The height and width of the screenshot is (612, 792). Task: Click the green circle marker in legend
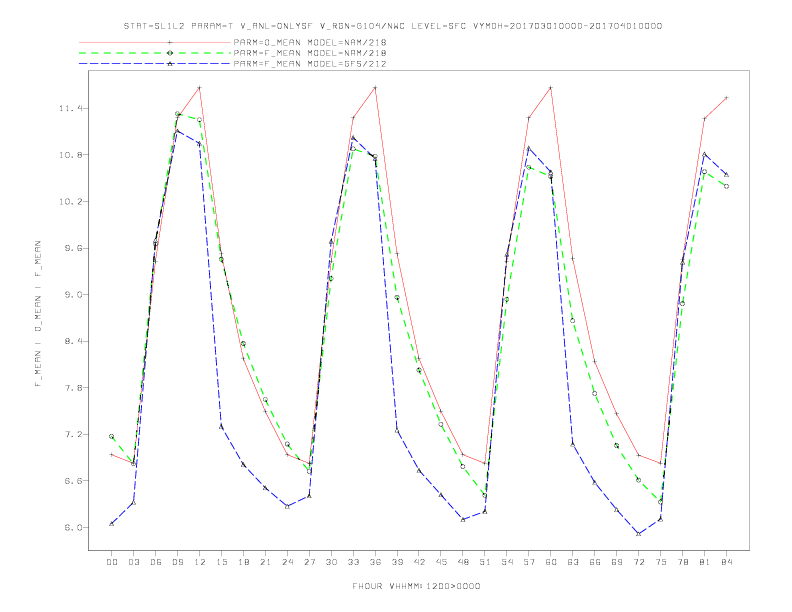170,53
